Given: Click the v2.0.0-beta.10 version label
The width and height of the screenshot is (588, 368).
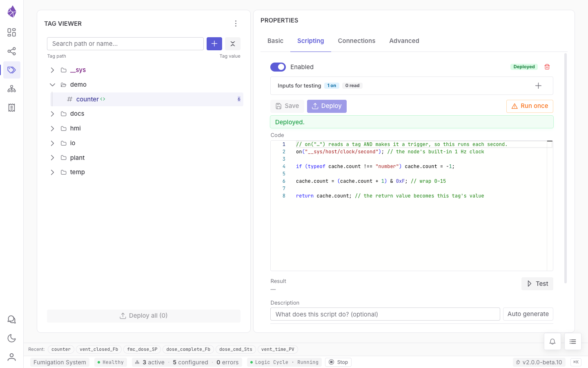Looking at the screenshot, I should (x=539, y=362).
